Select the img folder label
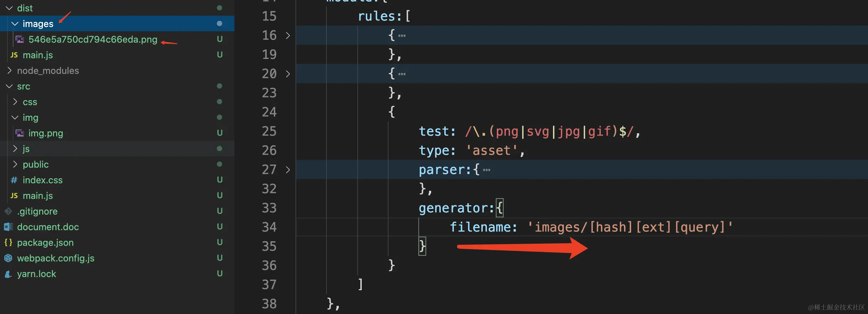868x314 pixels. 31,118
